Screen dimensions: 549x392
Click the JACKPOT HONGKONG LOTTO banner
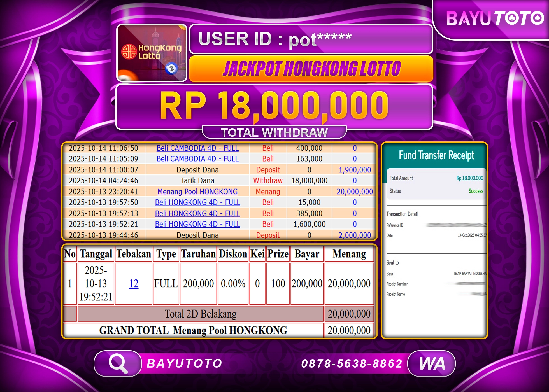pos(312,68)
